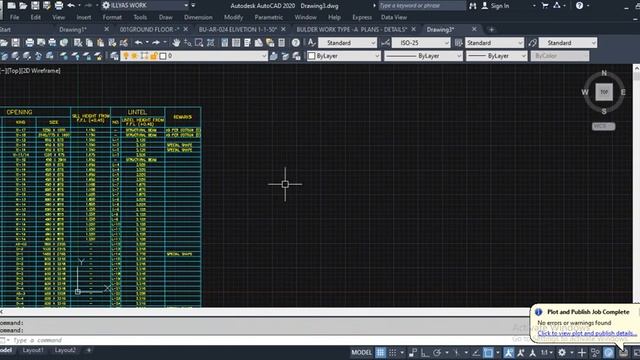Click the New file icon in quick access toolbar
The height and width of the screenshot is (360, 640).
pos(11,6)
